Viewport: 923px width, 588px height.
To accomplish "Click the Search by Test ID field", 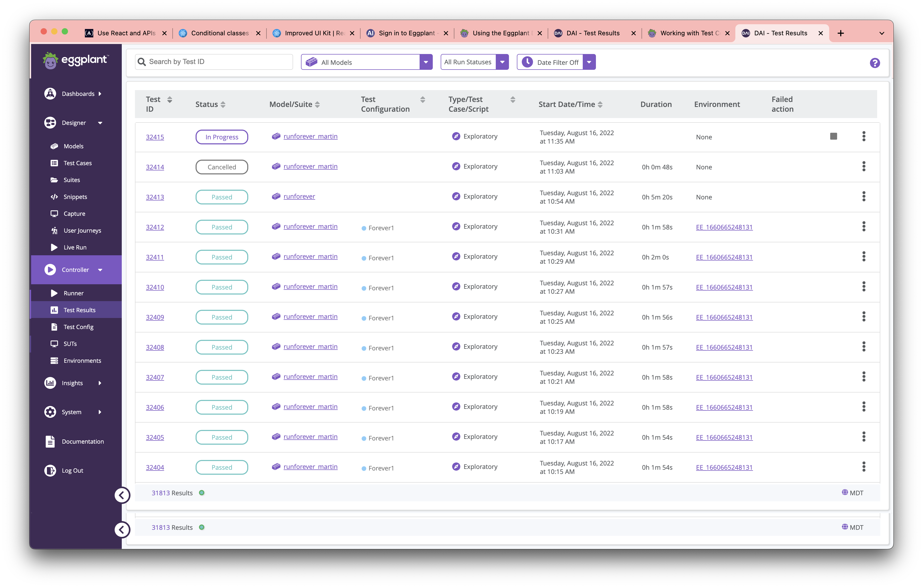I will click(x=215, y=62).
